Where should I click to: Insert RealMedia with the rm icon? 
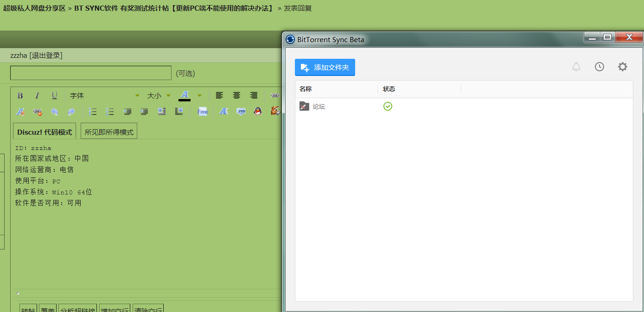(x=241, y=112)
